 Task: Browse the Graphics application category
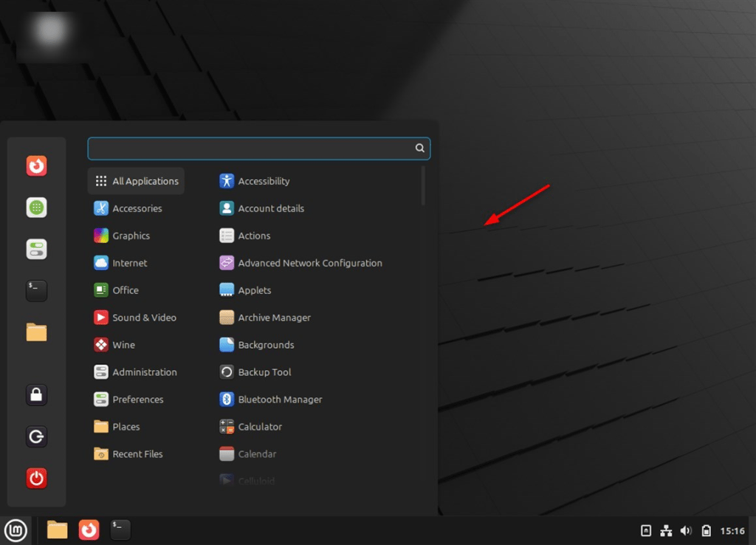[131, 236]
